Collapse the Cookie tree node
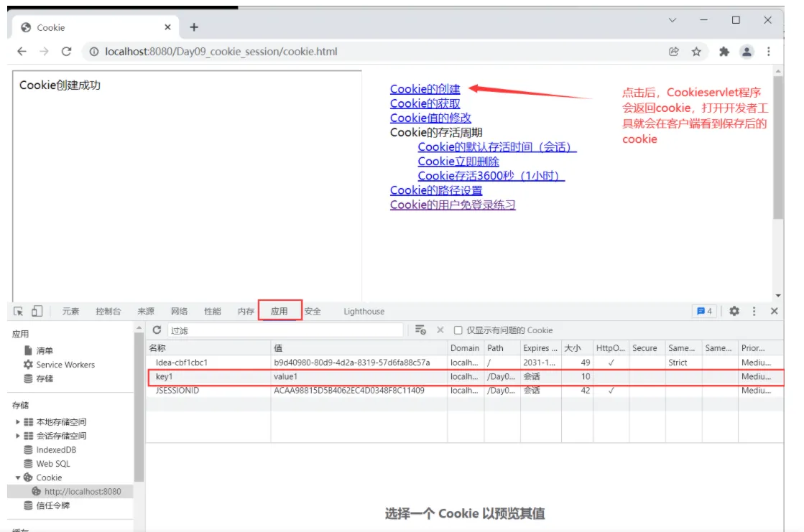This screenshot has height=532, width=804. 17,477
